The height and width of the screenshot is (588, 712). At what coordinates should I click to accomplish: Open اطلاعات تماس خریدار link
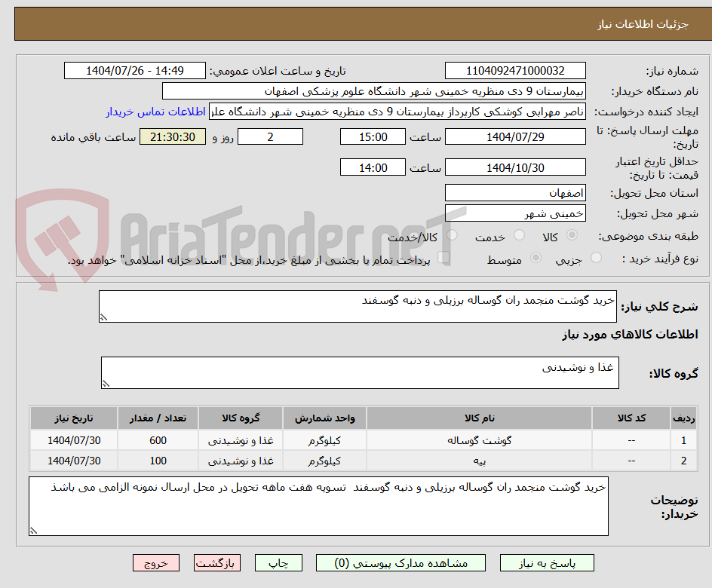pyautogui.click(x=155, y=112)
